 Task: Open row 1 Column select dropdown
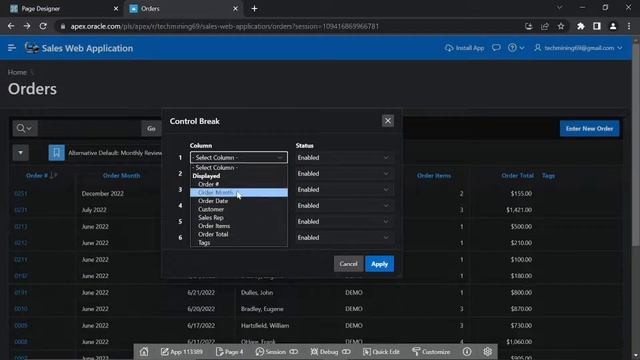[239, 158]
